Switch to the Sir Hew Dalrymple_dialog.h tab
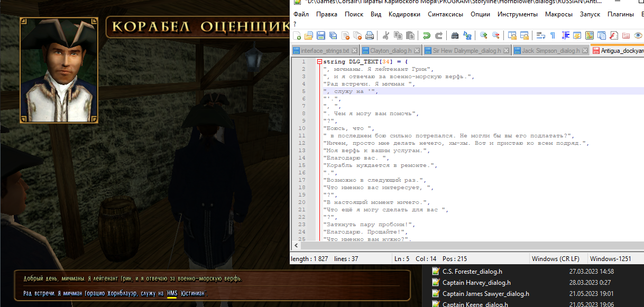Image resolution: width=644 pixels, height=307 pixels. (467, 51)
